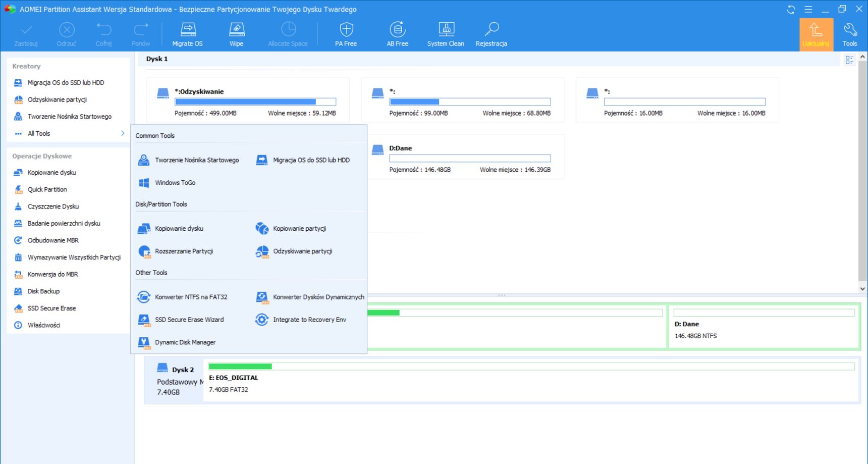Screen dimensions: 868x464
Task: Click the refresh icon in title bar
Action: (x=791, y=9)
